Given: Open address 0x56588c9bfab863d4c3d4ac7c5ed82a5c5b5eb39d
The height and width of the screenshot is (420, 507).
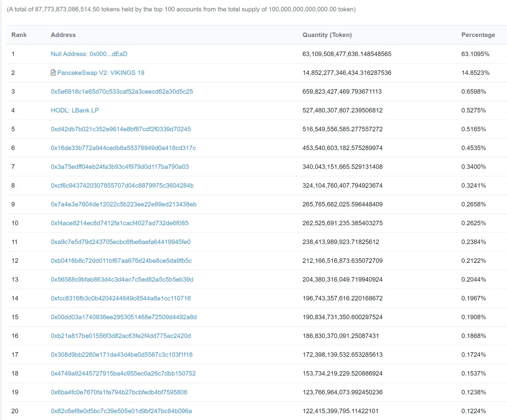Looking at the screenshot, I should [x=122, y=280].
